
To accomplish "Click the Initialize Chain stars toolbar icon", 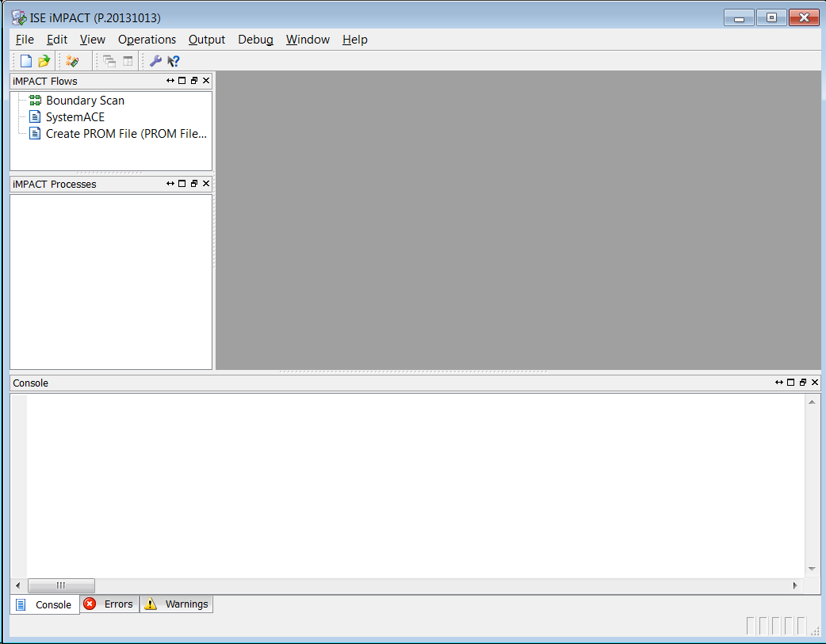I will coord(72,61).
